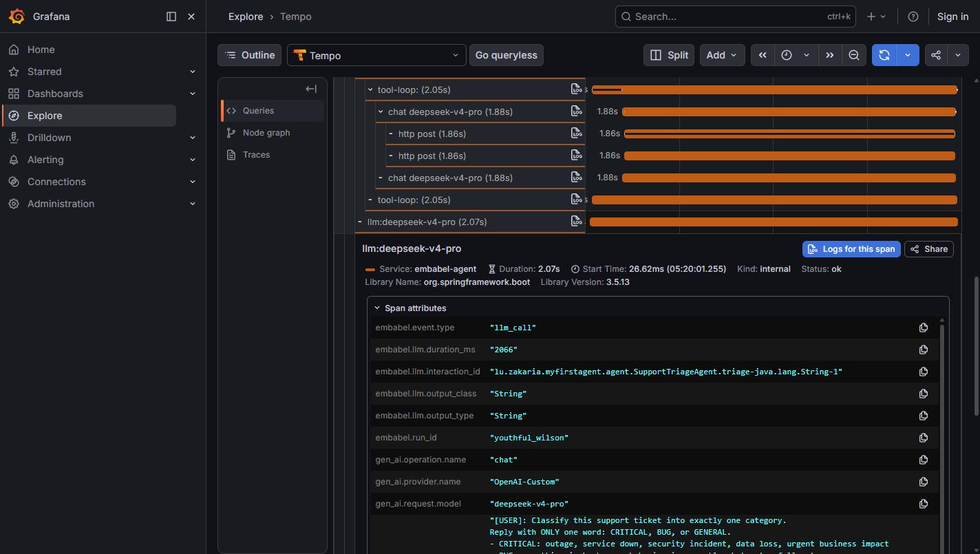Click log icon for llm:deepseek-v4-pro (2.07s) row

click(576, 221)
